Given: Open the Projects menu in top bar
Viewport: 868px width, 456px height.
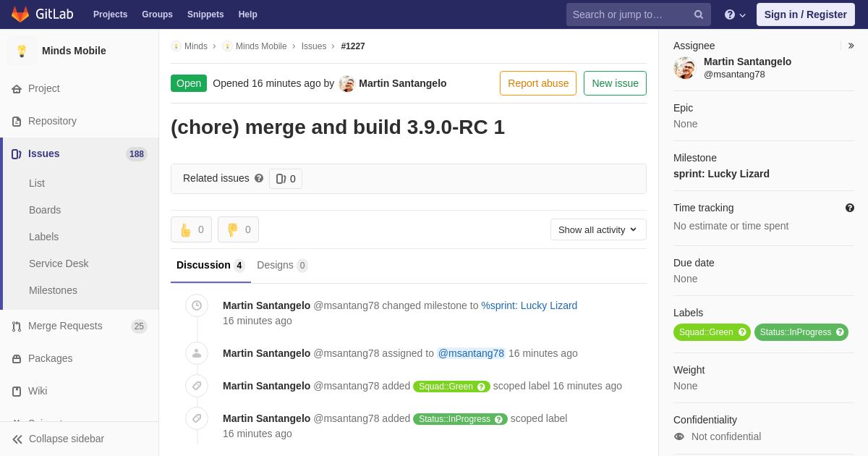Looking at the screenshot, I should click(x=110, y=14).
